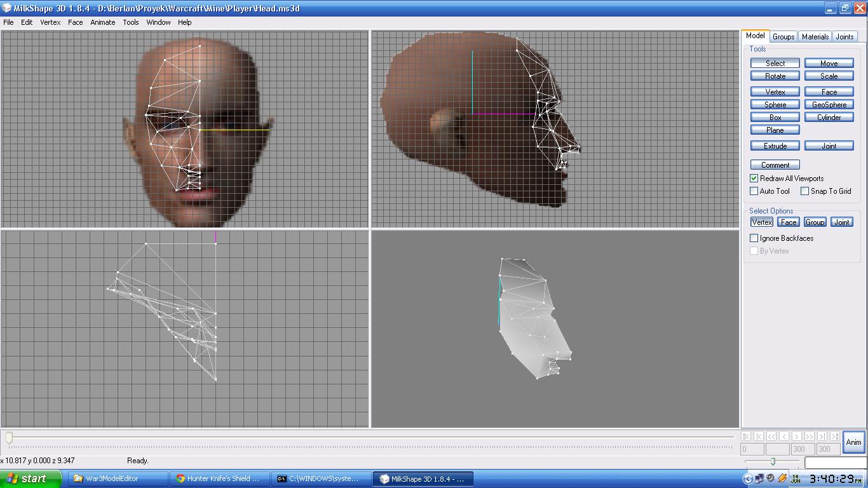The width and height of the screenshot is (868, 488).
Task: Click the MilkShape 3D taskbar button
Action: click(423, 478)
